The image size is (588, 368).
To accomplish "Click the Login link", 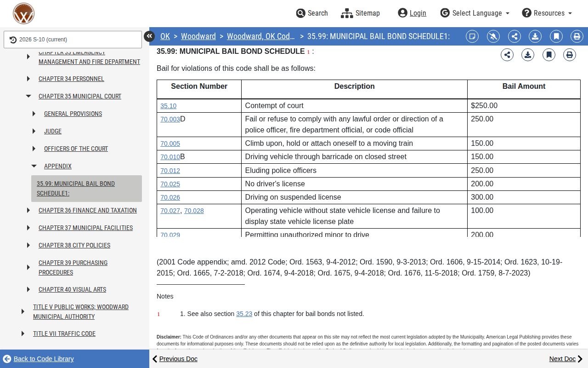I will tap(412, 13).
